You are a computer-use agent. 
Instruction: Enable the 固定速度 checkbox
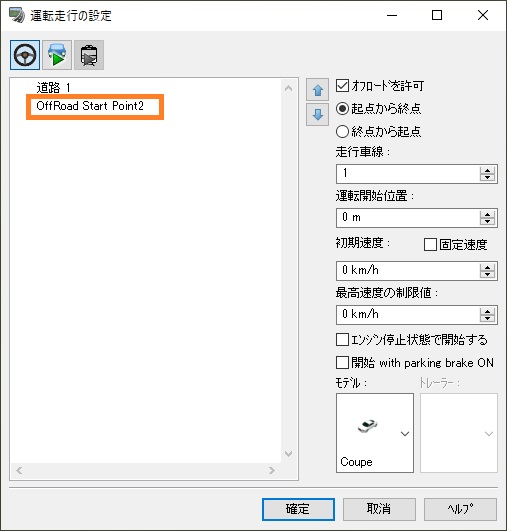[x=430, y=245]
